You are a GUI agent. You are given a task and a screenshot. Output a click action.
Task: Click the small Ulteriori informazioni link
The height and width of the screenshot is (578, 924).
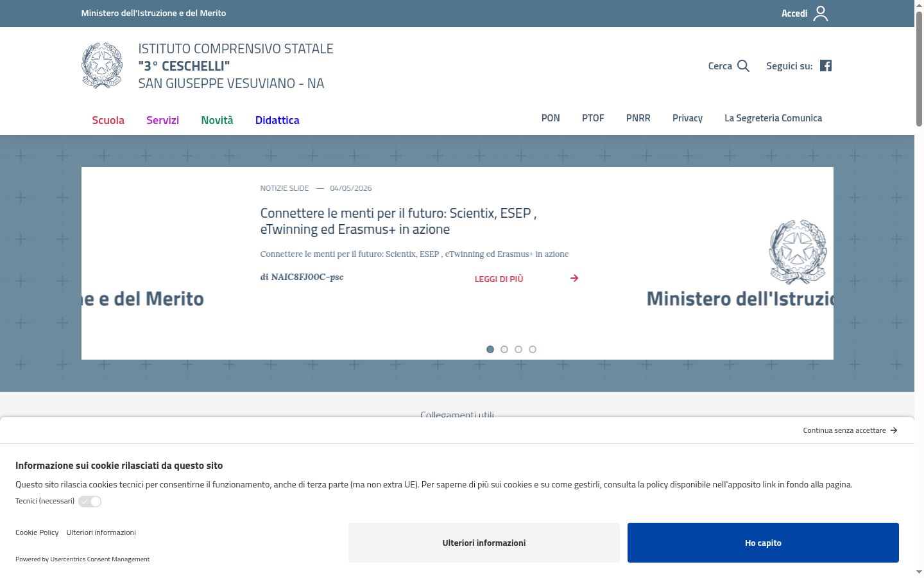point(101,532)
